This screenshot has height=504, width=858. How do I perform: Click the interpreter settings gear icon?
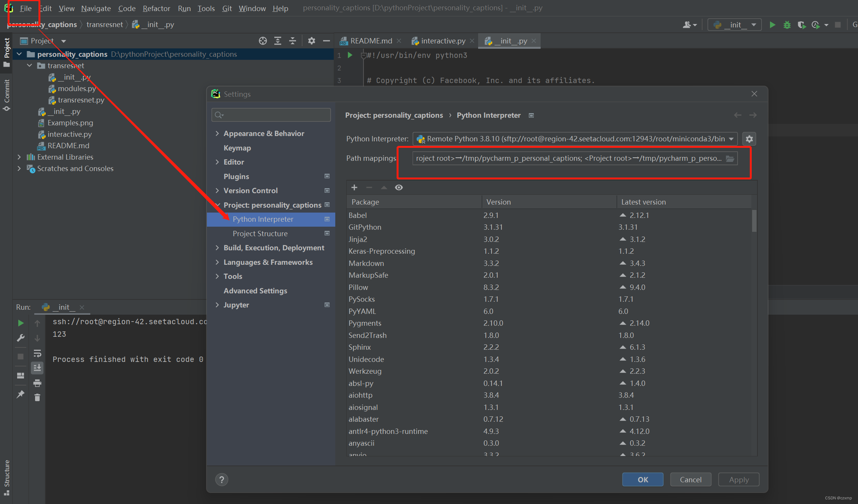pyautogui.click(x=749, y=139)
